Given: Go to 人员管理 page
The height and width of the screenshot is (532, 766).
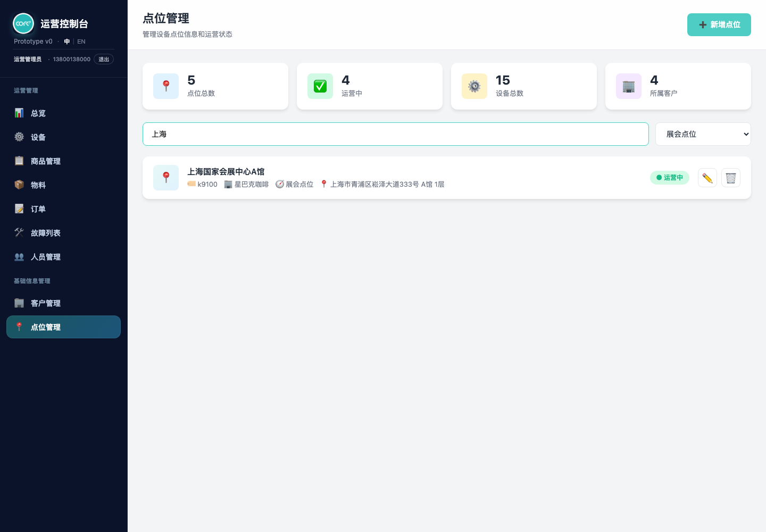Looking at the screenshot, I should pos(64,256).
